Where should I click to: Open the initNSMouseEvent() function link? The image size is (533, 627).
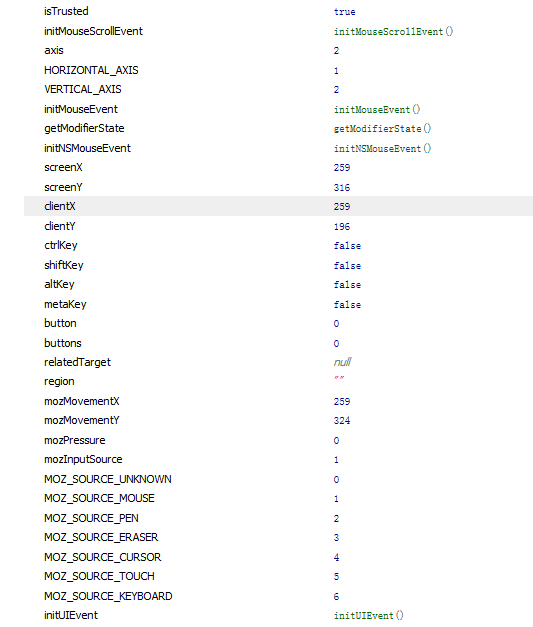[383, 149]
